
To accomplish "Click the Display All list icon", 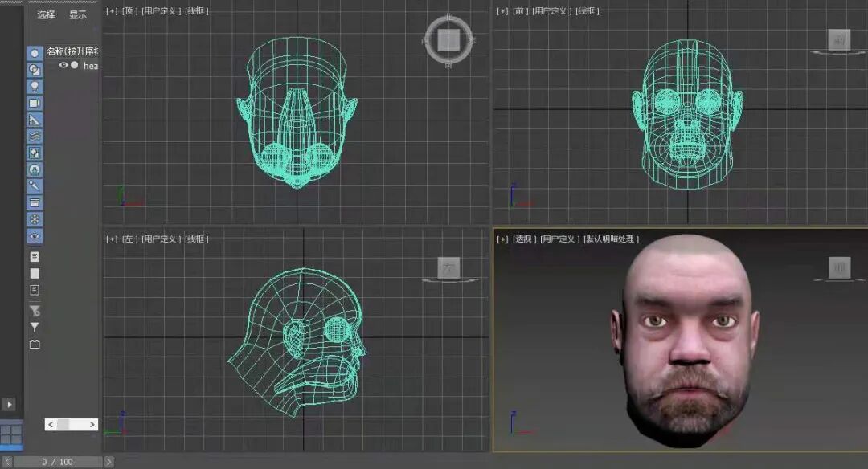I will (x=35, y=257).
